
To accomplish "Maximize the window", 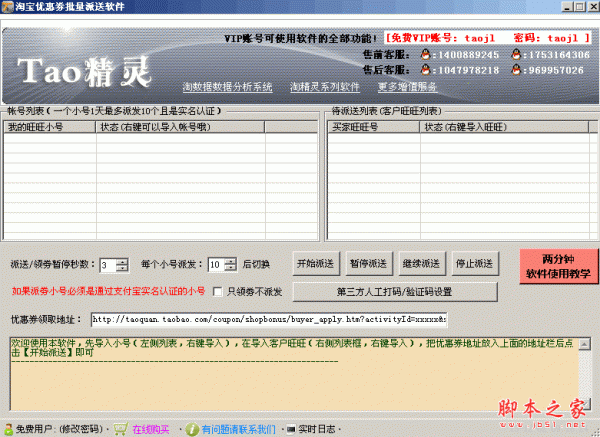I will coord(580,7).
